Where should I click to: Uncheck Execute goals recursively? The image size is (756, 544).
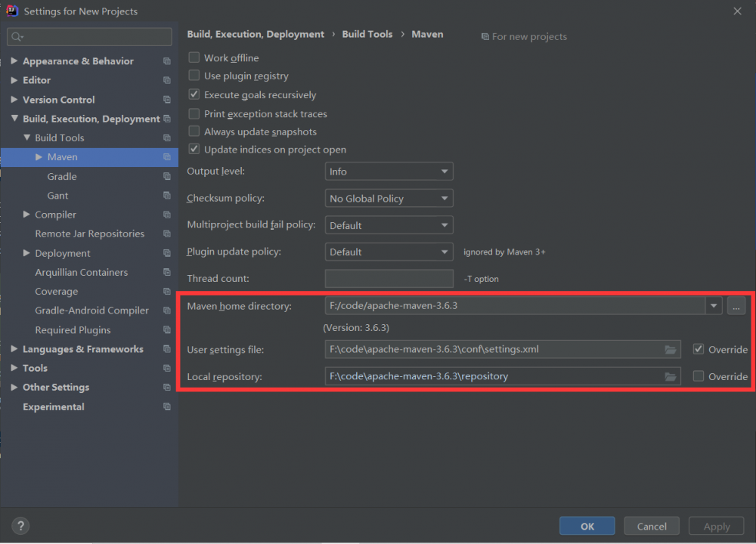[194, 94]
